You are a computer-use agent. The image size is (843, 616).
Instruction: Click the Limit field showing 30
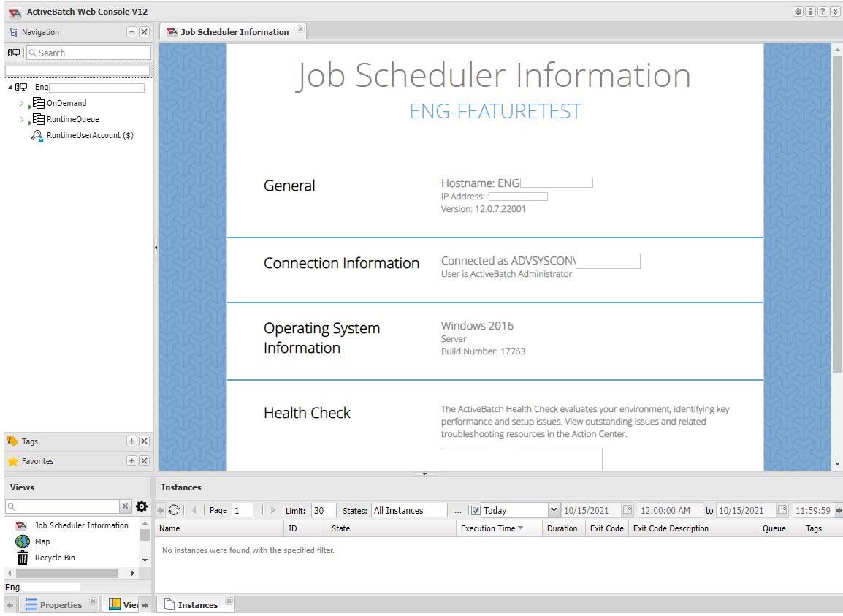click(324, 510)
